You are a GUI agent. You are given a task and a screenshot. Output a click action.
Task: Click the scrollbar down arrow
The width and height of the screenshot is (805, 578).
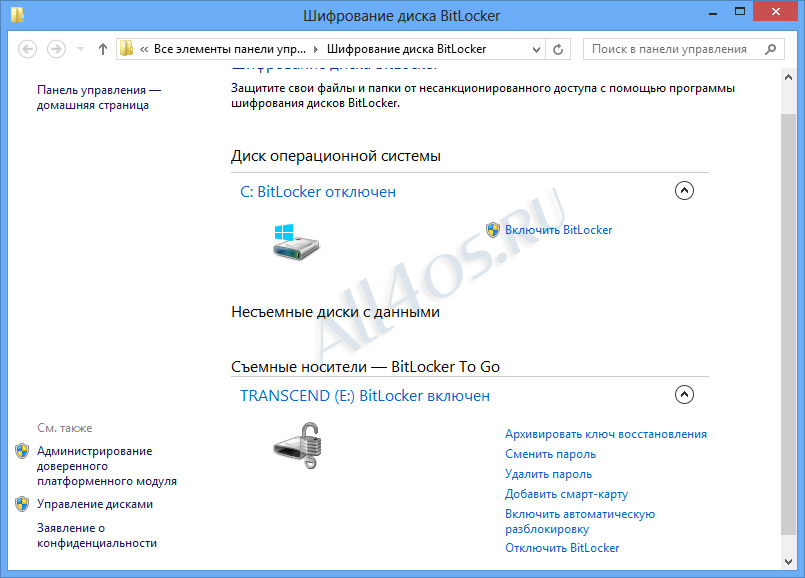tap(789, 562)
